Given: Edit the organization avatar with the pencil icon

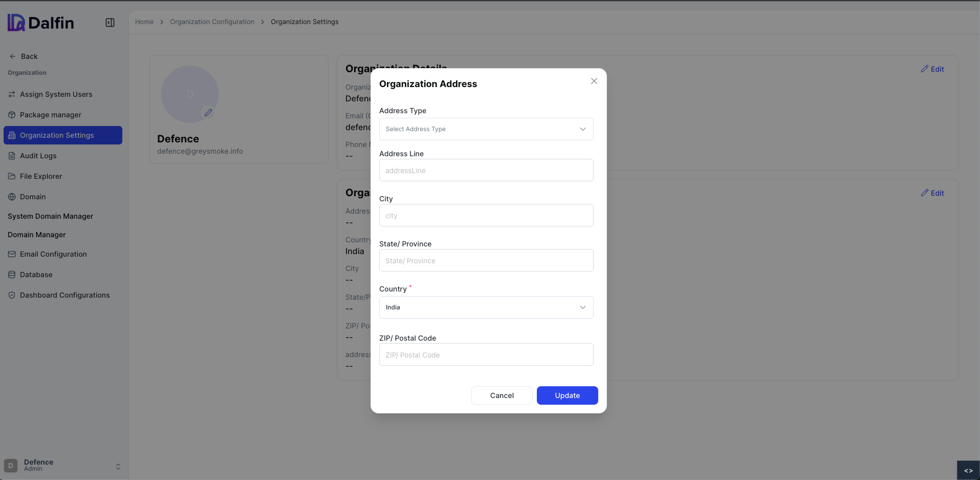Looking at the screenshot, I should click(x=208, y=113).
